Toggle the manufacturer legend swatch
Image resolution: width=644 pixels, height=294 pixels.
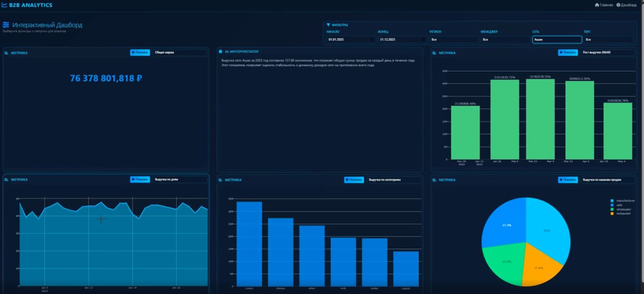tap(612, 201)
